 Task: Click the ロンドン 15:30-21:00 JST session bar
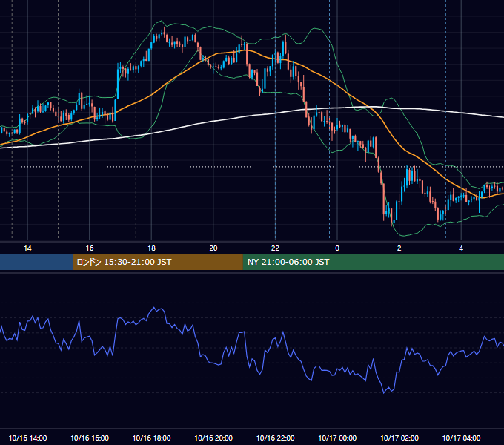pos(157,262)
